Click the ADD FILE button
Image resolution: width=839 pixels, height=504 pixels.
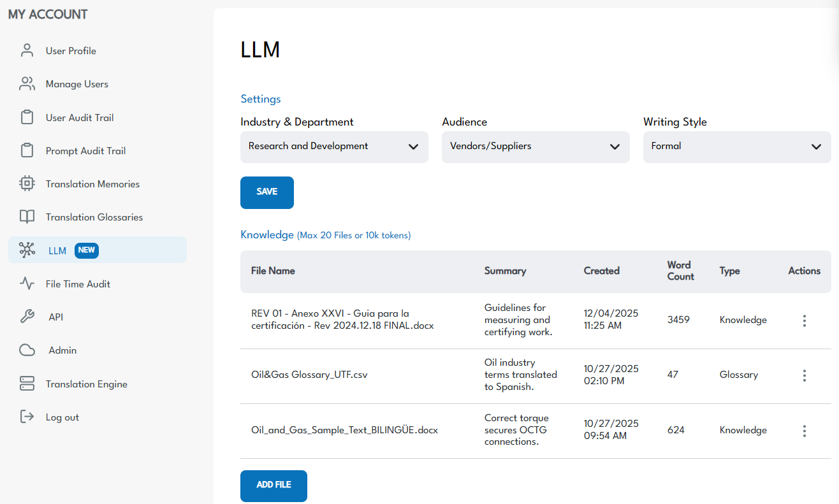click(x=274, y=486)
